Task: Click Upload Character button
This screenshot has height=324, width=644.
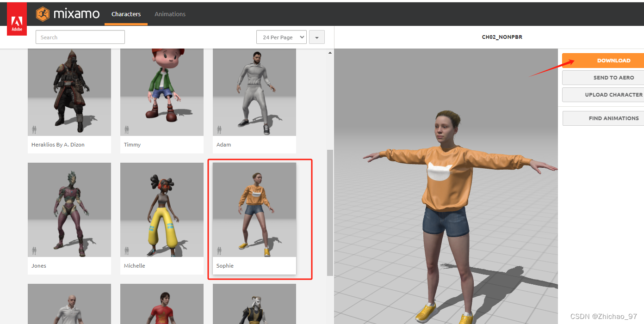Action: pyautogui.click(x=603, y=95)
